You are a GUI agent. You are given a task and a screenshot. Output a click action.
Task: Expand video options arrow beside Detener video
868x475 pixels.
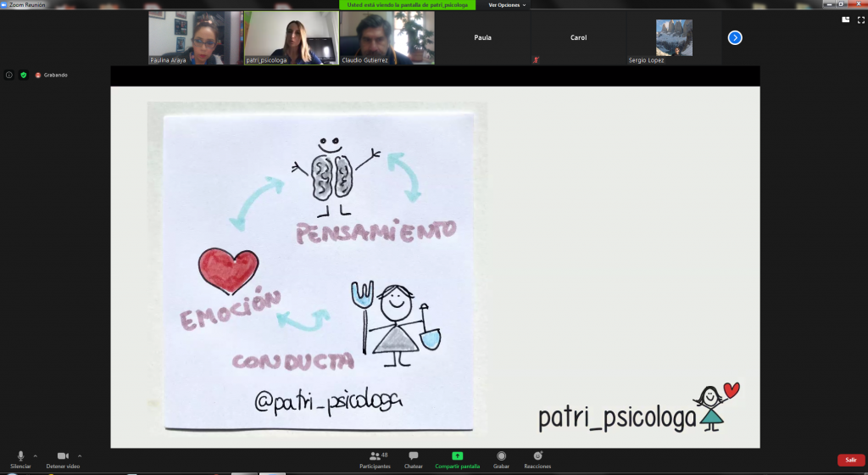tap(80, 455)
